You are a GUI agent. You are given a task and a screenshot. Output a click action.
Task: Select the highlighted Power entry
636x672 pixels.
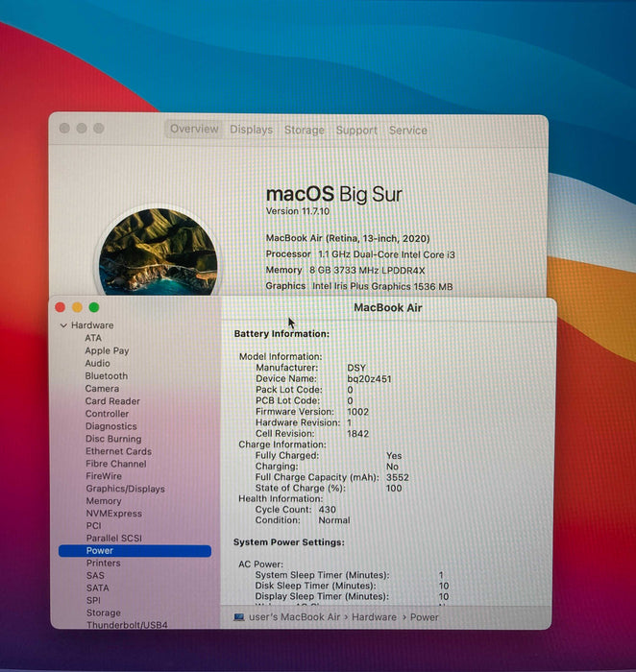coord(135,551)
